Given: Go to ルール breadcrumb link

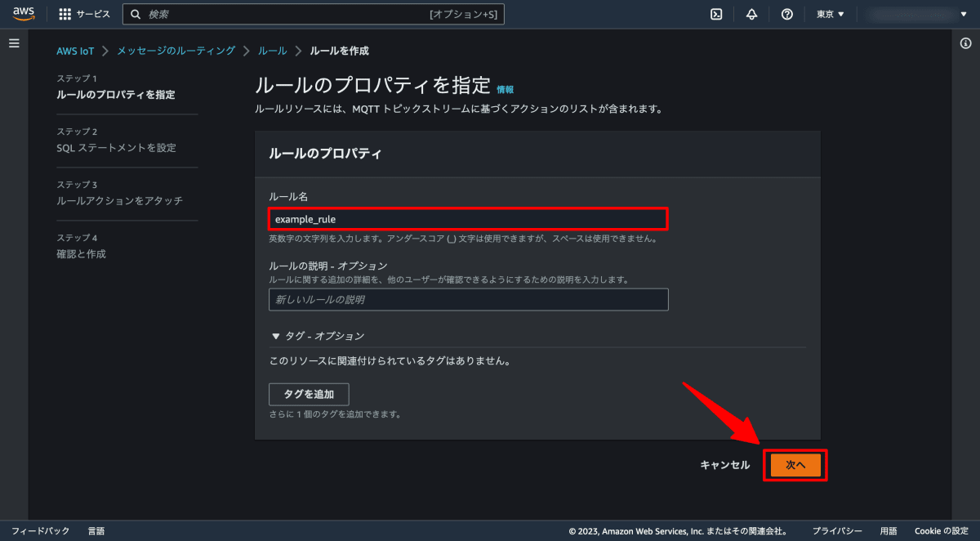Looking at the screenshot, I should [x=272, y=51].
